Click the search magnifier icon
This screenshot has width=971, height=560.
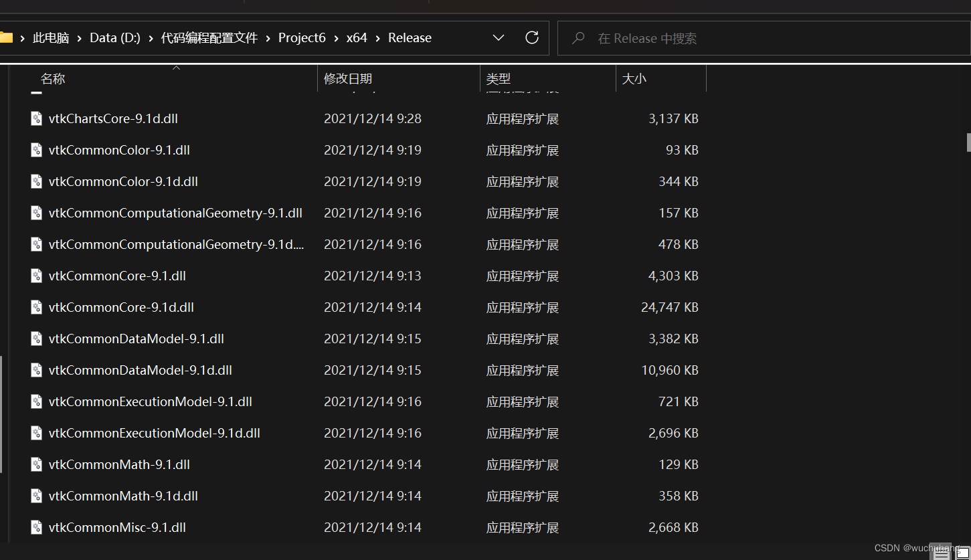point(578,38)
